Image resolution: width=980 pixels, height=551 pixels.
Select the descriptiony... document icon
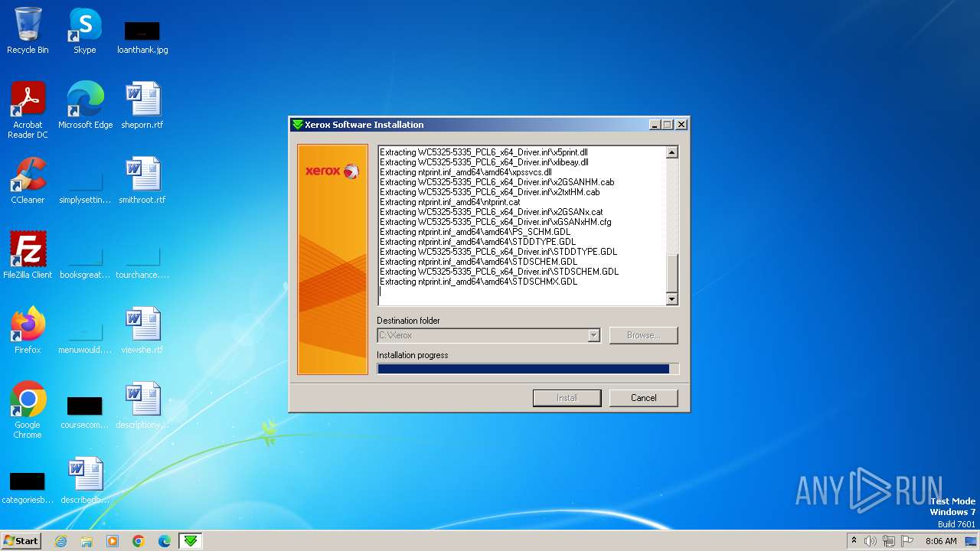[x=142, y=406]
